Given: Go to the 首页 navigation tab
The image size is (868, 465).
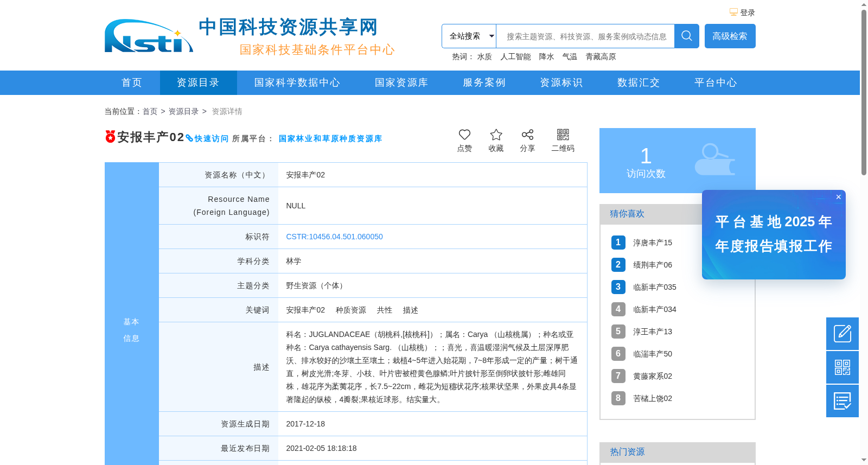Looking at the screenshot, I should 132,82.
